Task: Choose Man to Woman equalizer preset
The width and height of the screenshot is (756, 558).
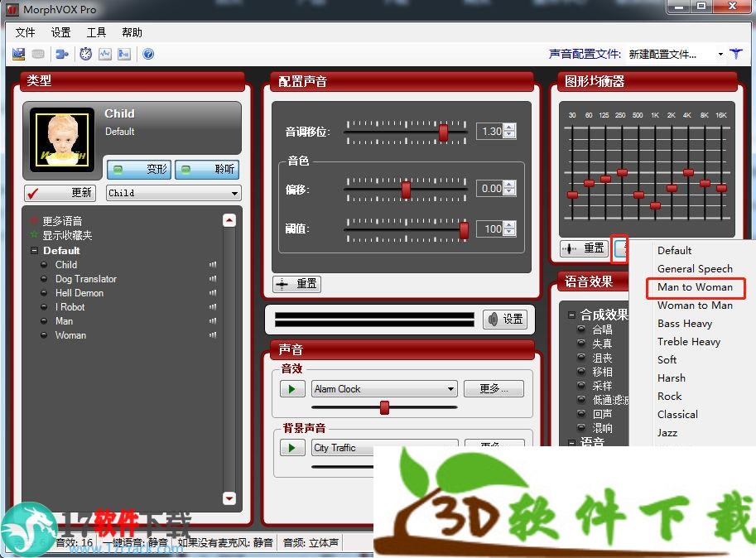Action: (695, 287)
